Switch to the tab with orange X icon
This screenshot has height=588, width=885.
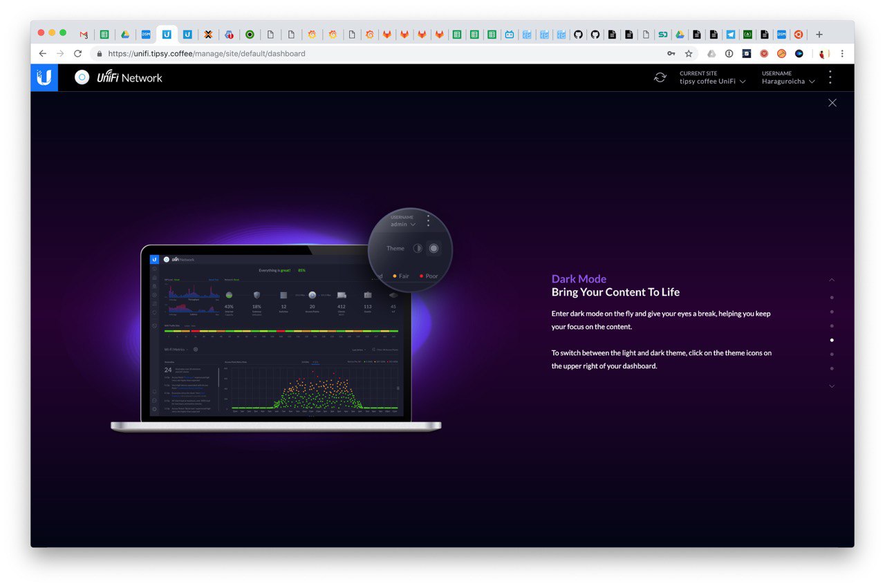[207, 34]
